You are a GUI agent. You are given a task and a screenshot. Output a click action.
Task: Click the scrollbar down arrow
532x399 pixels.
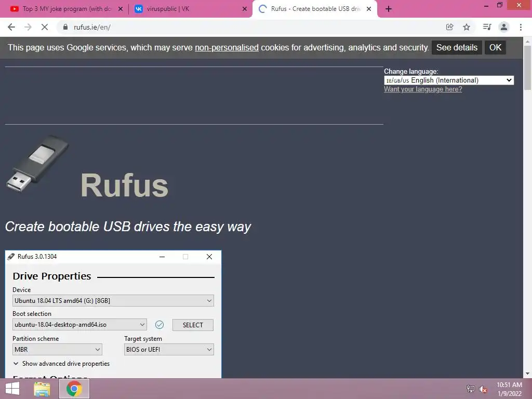[527, 374]
